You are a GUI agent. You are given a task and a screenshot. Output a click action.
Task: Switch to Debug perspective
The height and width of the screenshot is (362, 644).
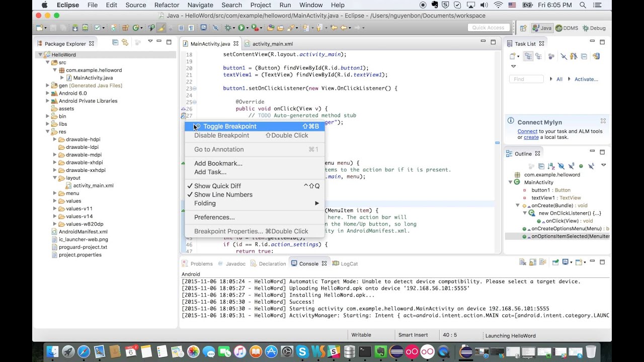(594, 28)
